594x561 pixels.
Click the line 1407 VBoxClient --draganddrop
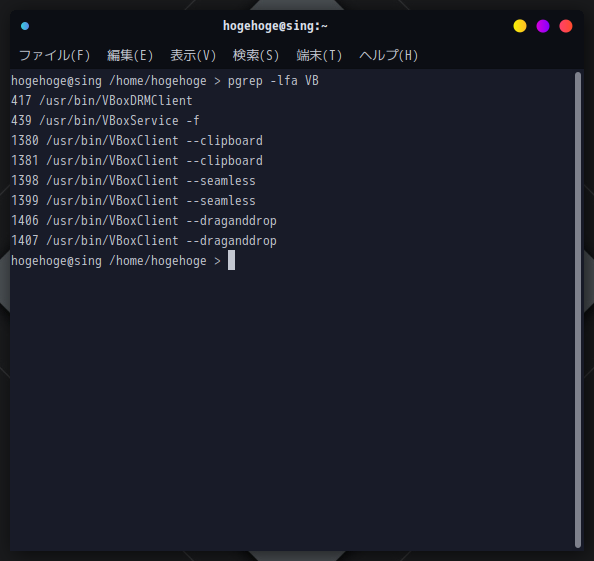coord(144,241)
